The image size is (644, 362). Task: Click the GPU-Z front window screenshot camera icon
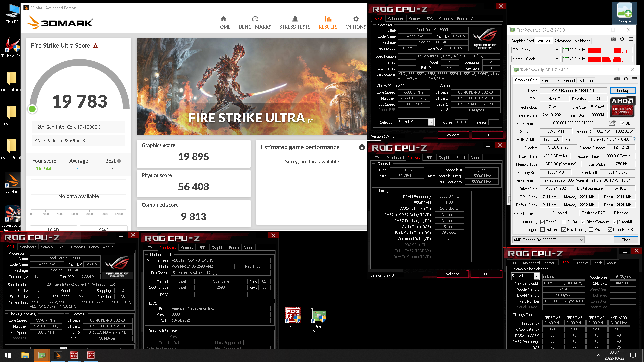tap(617, 79)
